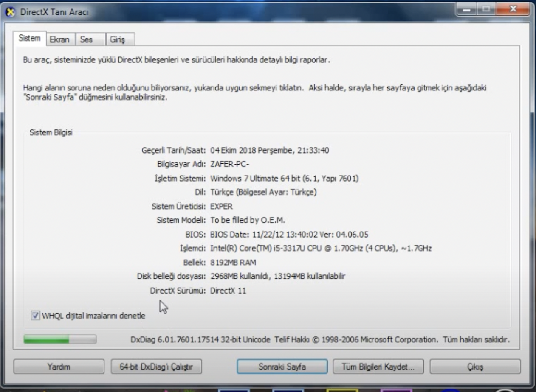The width and height of the screenshot is (536, 392).
Task: Click Intel(R) Core(TM) i5-3317U processor text
Action: click(x=321, y=248)
